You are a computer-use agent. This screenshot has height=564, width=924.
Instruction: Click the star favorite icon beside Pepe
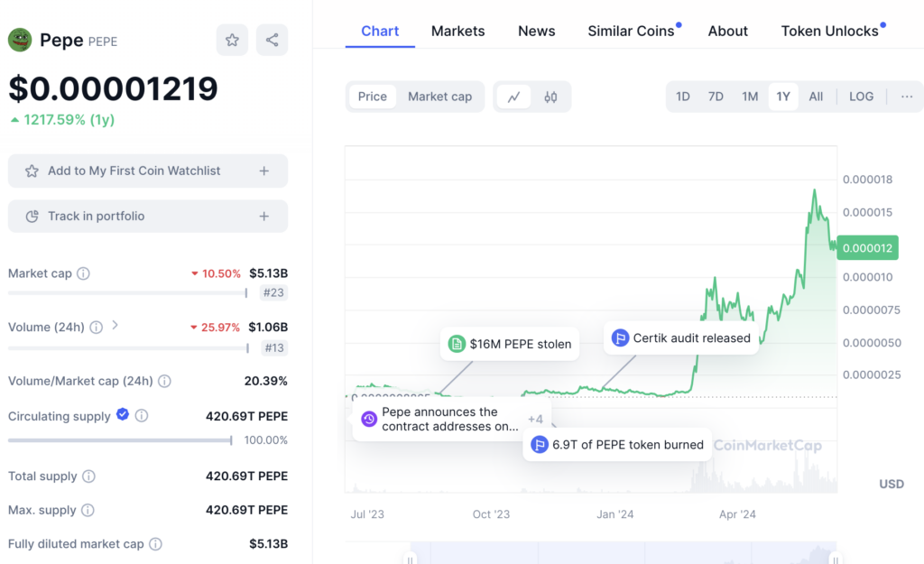(x=232, y=40)
